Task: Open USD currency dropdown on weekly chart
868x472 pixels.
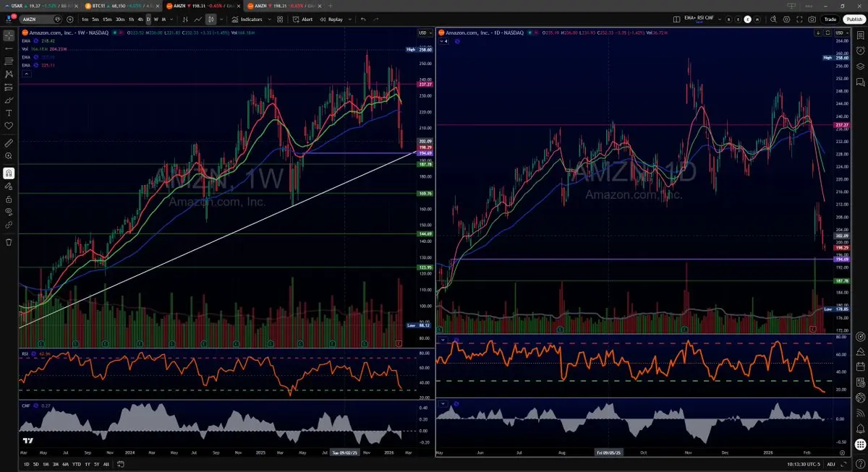Action: click(425, 33)
